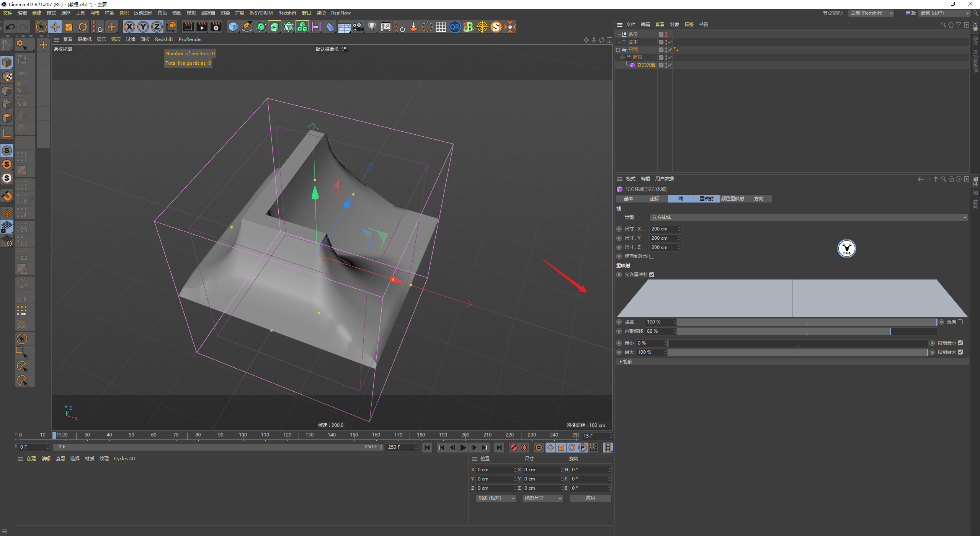Image resolution: width=980 pixels, height=536 pixels.
Task: Open render settings clapperboard gear icon
Action: [x=216, y=27]
